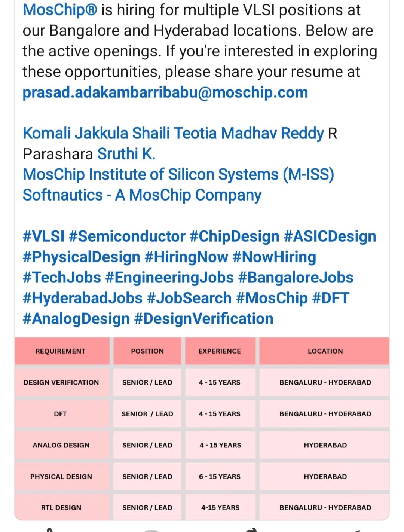Open Madhav Reddy's profile mention

272,133
